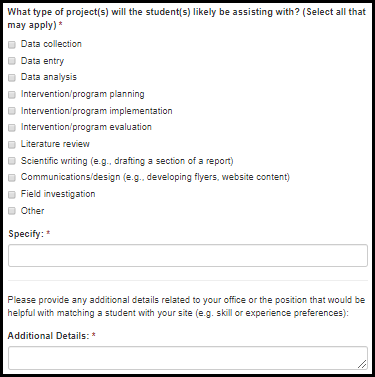375x377 pixels.
Task: Check the Scientific writing checkbox
Action: pos(12,161)
